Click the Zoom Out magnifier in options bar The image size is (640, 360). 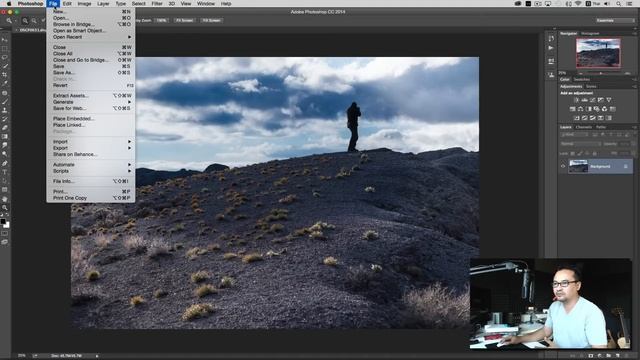click(34, 20)
